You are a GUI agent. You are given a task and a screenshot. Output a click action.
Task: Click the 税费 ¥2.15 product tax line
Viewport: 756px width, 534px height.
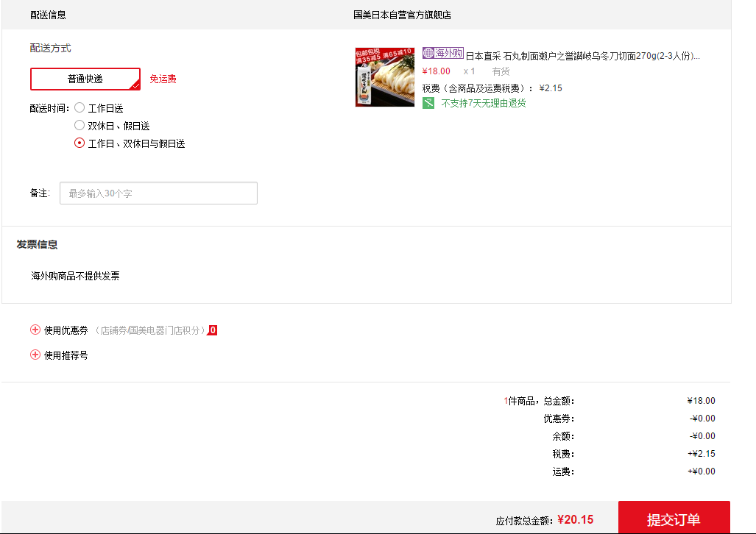click(x=492, y=88)
